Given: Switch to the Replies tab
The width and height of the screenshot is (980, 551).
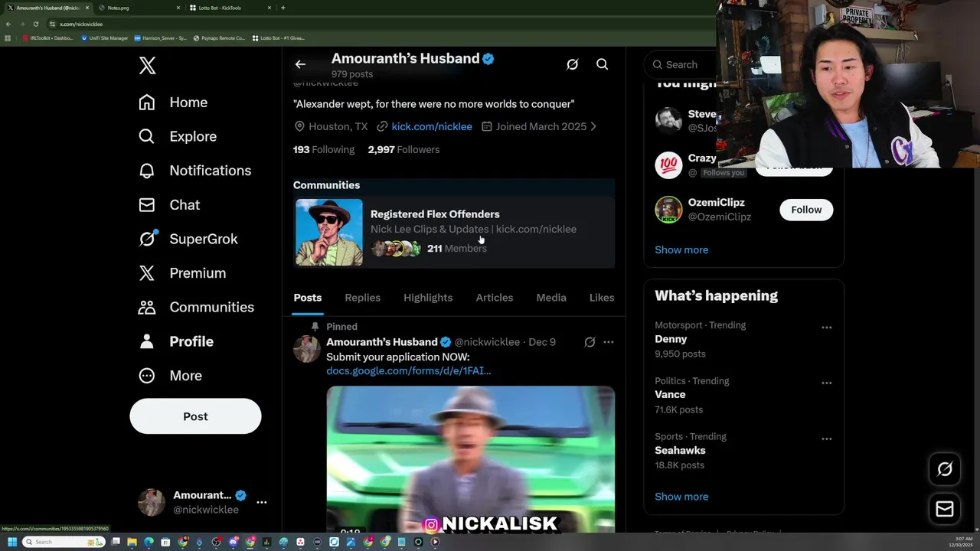Looking at the screenshot, I should (362, 298).
